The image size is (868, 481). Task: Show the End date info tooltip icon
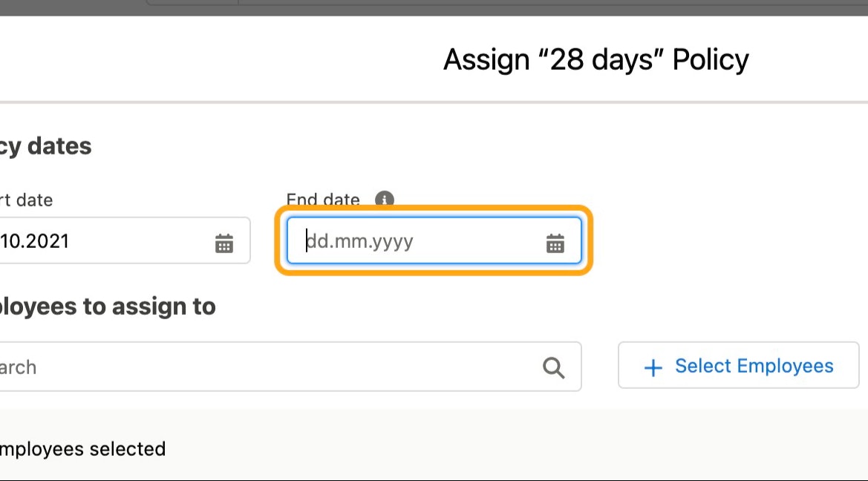click(384, 199)
